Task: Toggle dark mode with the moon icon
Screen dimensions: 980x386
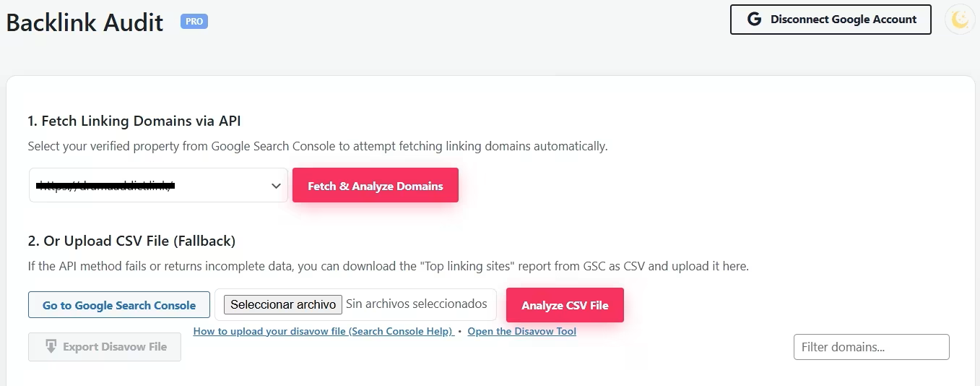Action: [x=960, y=20]
